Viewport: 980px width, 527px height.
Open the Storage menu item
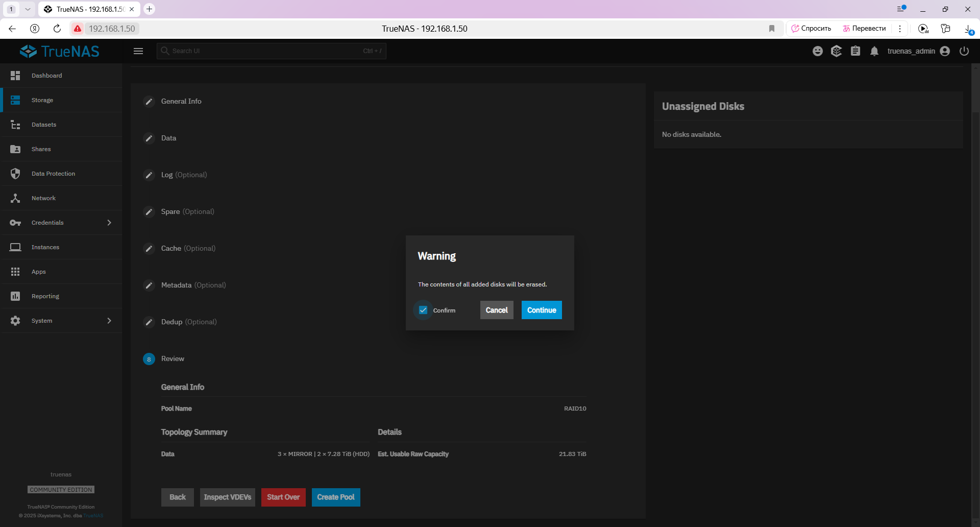tap(61, 100)
